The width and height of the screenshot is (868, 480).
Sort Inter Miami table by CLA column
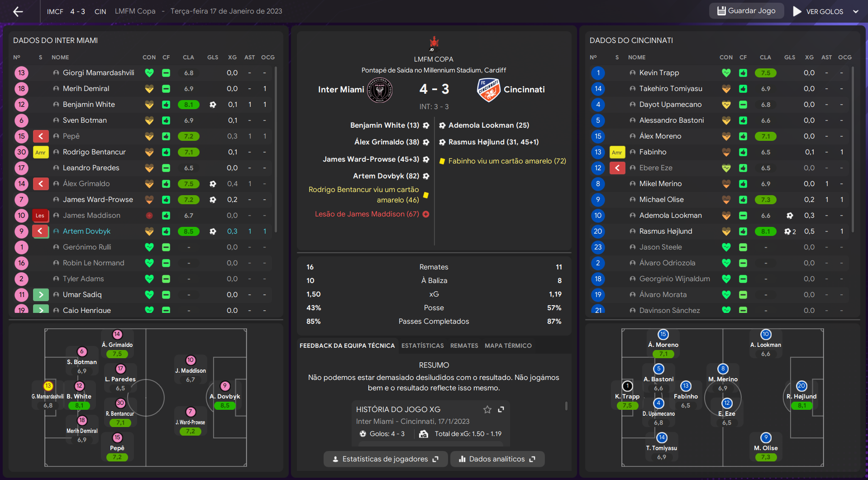[x=188, y=58]
